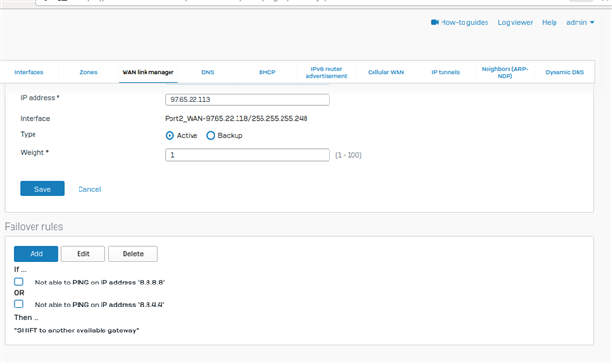Click the (1 - 100) weight range hint
This screenshot has height=364, width=612.
349,155
